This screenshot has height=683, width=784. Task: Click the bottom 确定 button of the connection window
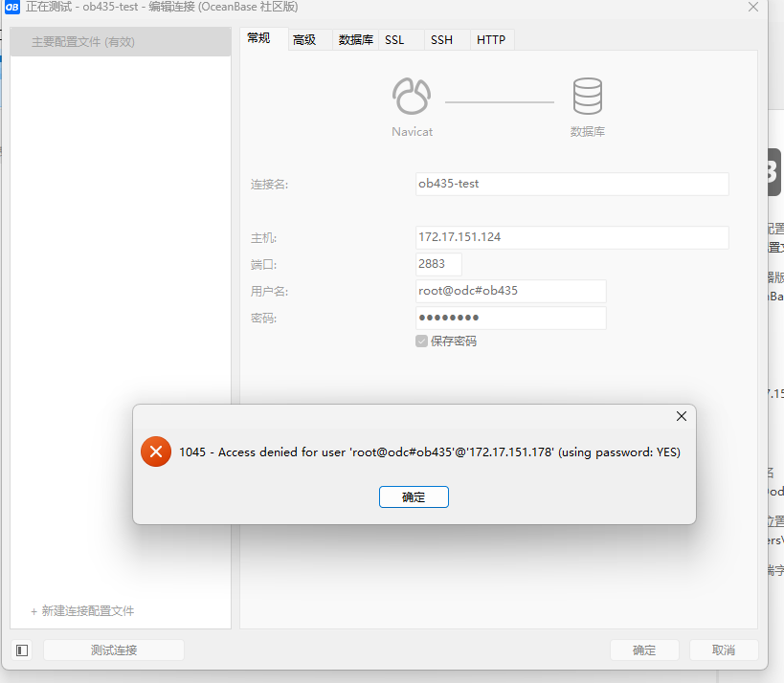pos(644,650)
